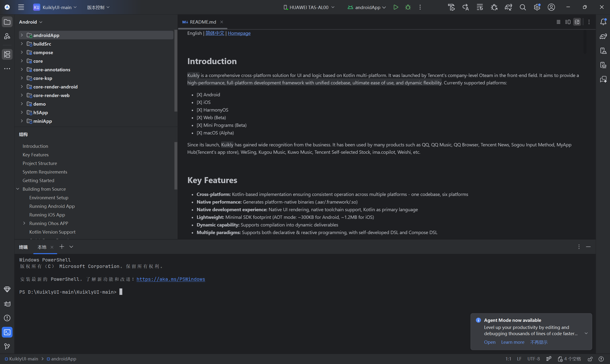The image size is (610, 364).
Task: Expand the androidApp module folder
Action: [22, 35]
